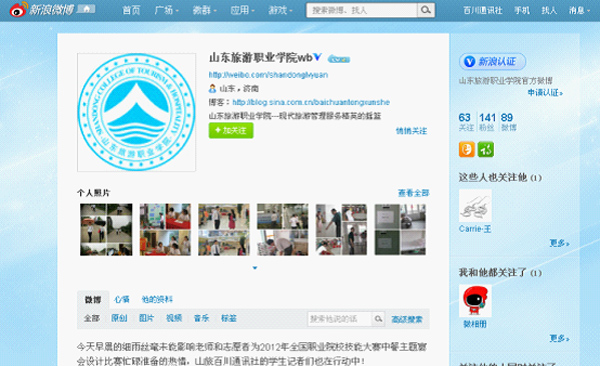Filter posts by 视频
The image size is (600, 366).
(174, 318)
